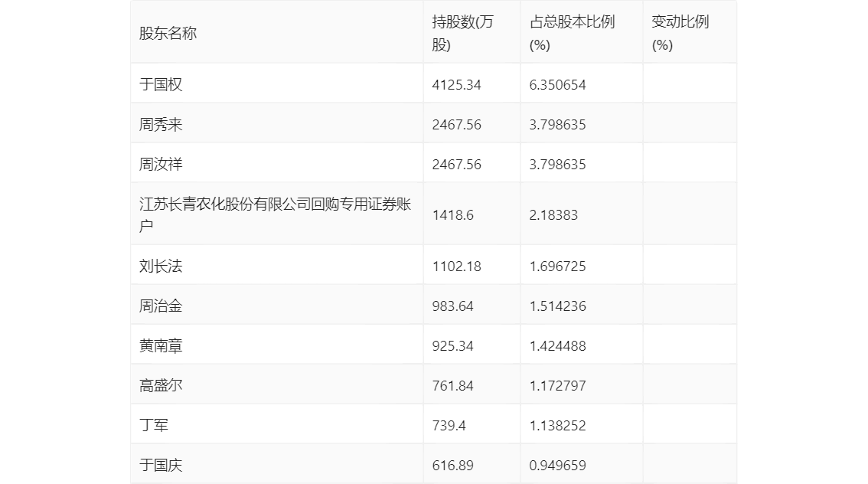
Task: Click percentage value 1.514236
Action: 557,306
